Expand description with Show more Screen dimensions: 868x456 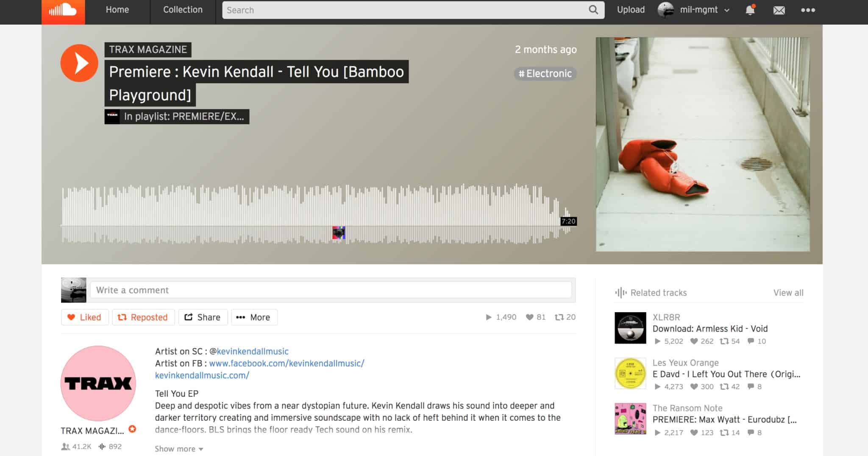179,449
